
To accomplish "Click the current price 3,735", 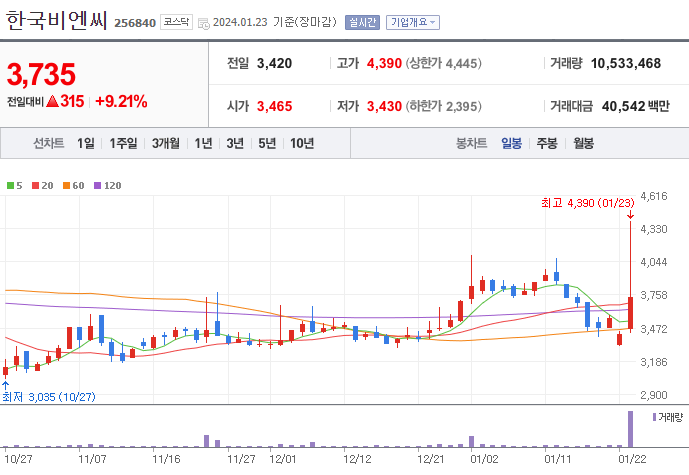I will (x=41, y=74).
